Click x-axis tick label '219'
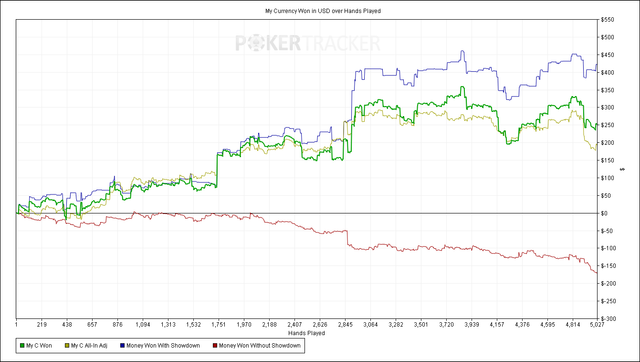Viewport: 640px width, 362px height. [x=42, y=325]
